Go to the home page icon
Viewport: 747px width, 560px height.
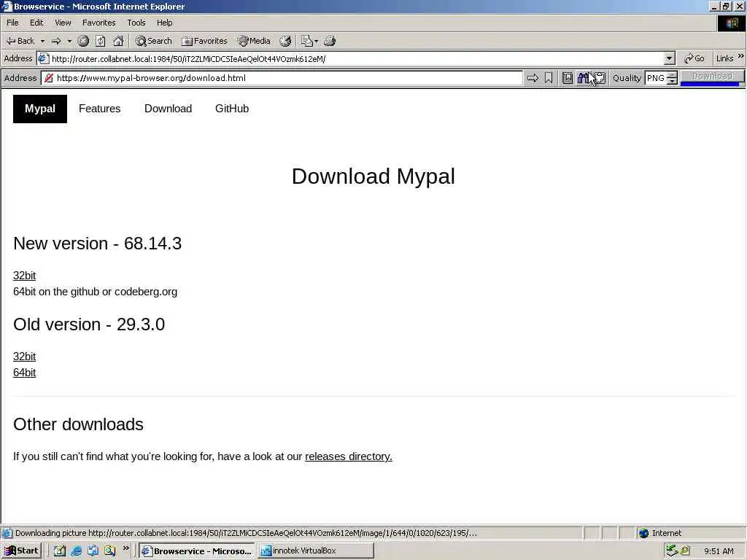coord(118,41)
